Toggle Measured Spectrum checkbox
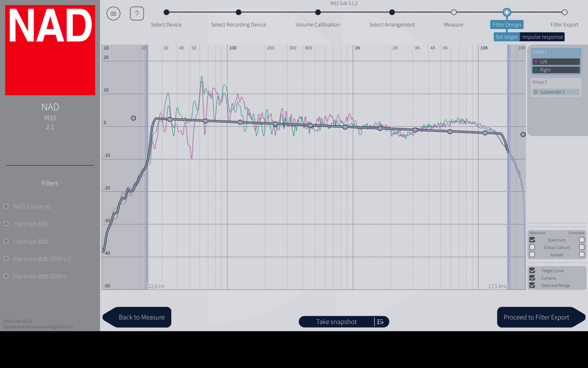The height and width of the screenshot is (368, 588). 532,240
